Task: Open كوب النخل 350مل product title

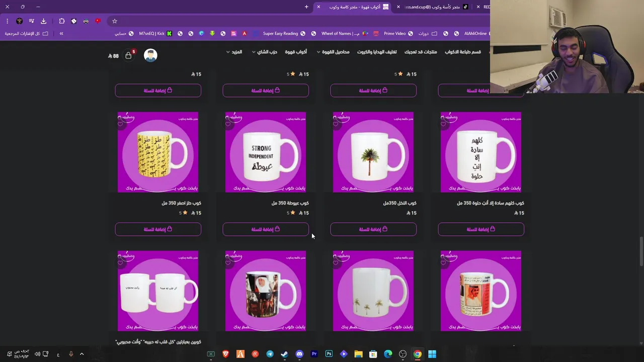Action: click(x=399, y=203)
